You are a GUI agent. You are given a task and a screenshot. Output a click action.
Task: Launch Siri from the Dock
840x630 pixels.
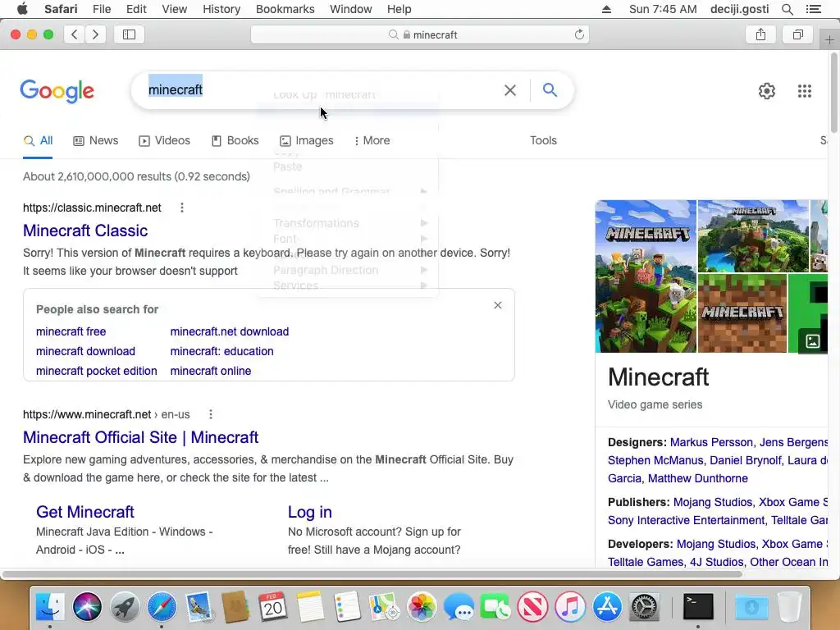point(87,607)
